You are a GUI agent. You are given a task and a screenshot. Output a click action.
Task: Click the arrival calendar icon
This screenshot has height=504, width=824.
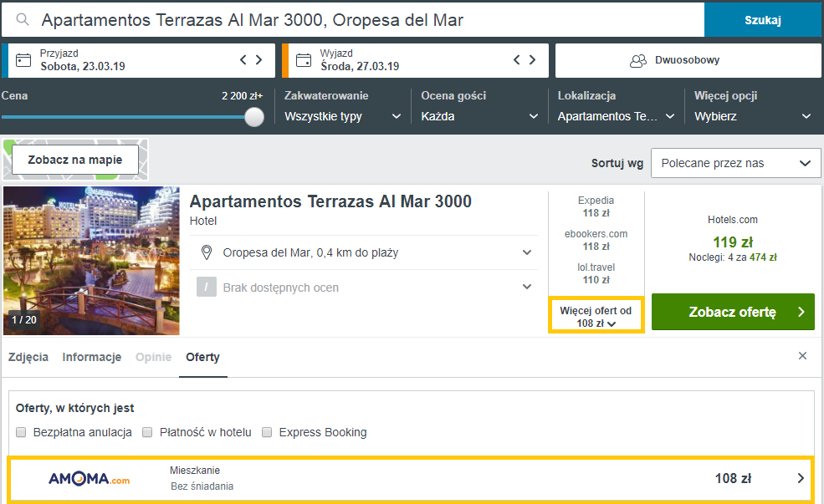pos(23,60)
